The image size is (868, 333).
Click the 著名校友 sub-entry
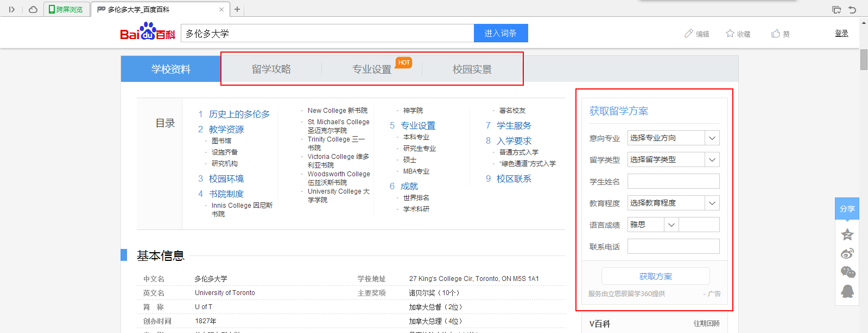click(512, 110)
